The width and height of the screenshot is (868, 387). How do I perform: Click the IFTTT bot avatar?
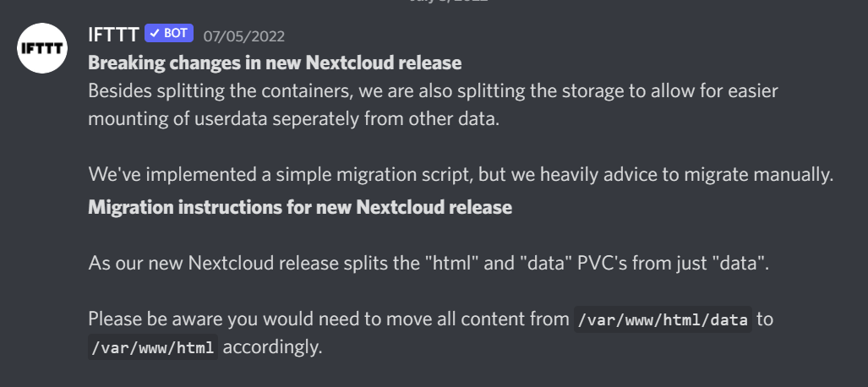(43, 50)
